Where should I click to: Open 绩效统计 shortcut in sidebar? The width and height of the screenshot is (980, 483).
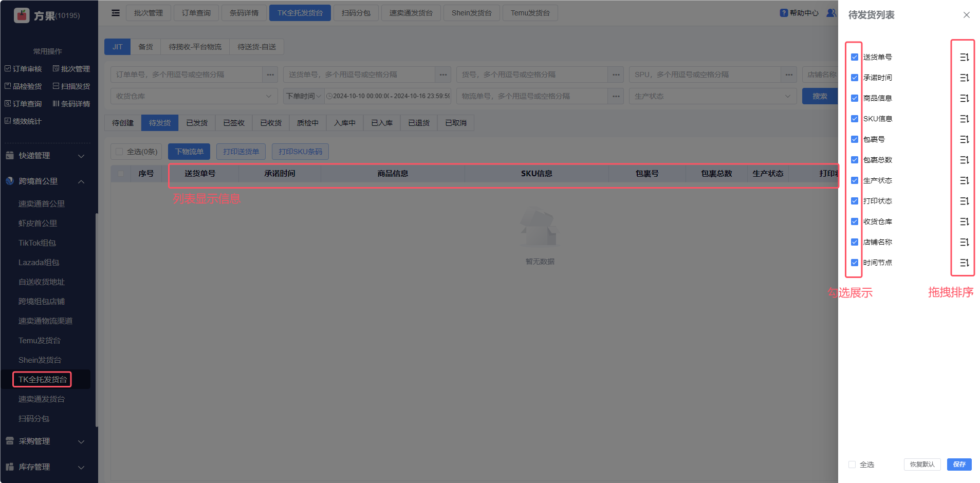tap(23, 121)
